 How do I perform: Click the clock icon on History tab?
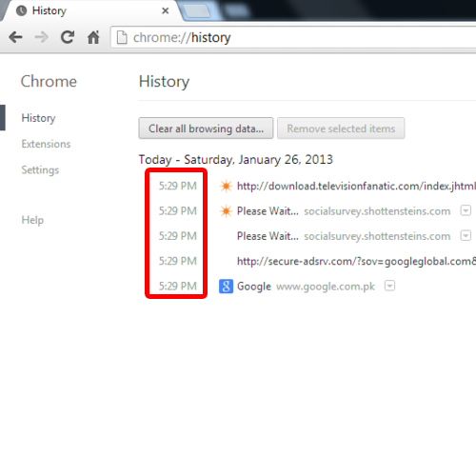coord(22,10)
